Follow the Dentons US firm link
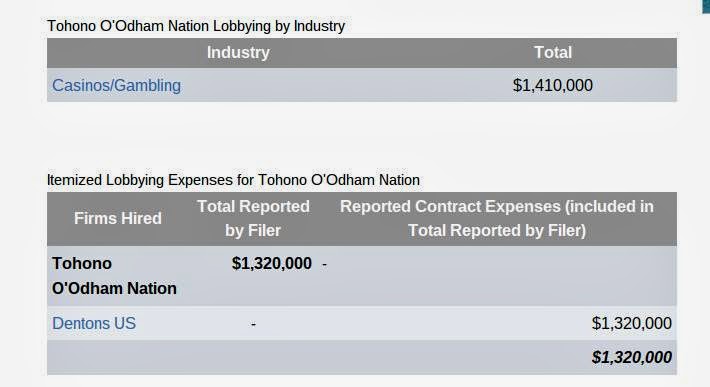The image size is (710, 387). click(x=94, y=323)
